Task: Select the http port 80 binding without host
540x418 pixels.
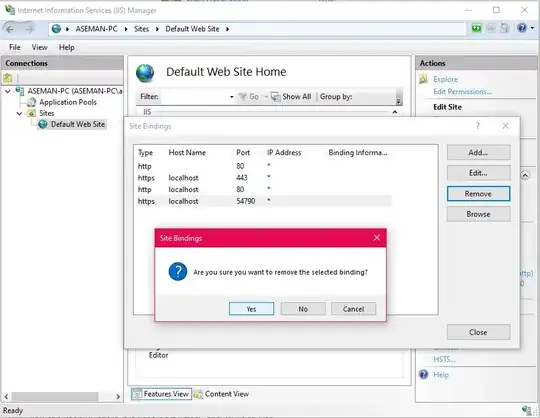Action: point(264,166)
